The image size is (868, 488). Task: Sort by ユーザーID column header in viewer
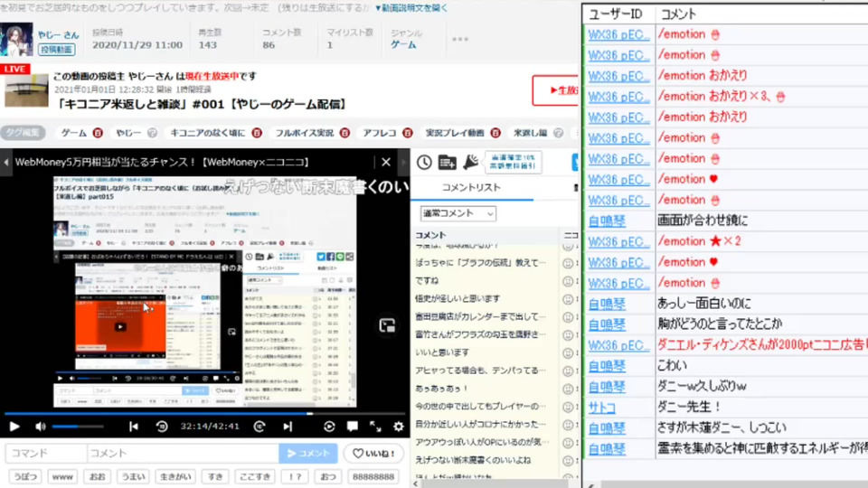pyautogui.click(x=615, y=14)
